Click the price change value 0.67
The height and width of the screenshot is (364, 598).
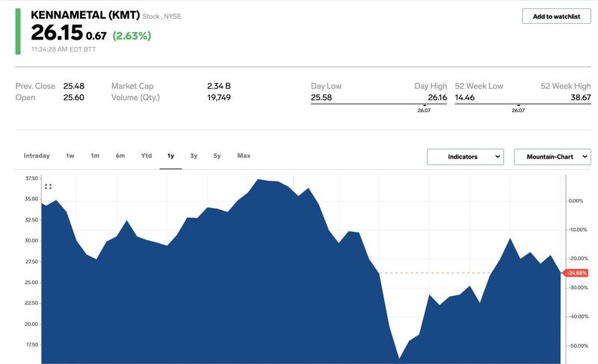[x=96, y=36]
